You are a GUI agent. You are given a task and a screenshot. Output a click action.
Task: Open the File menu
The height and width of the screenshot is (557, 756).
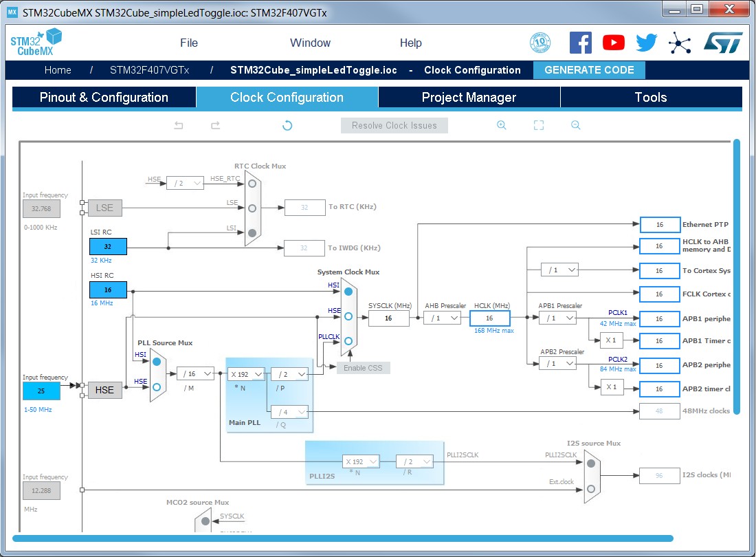(189, 43)
